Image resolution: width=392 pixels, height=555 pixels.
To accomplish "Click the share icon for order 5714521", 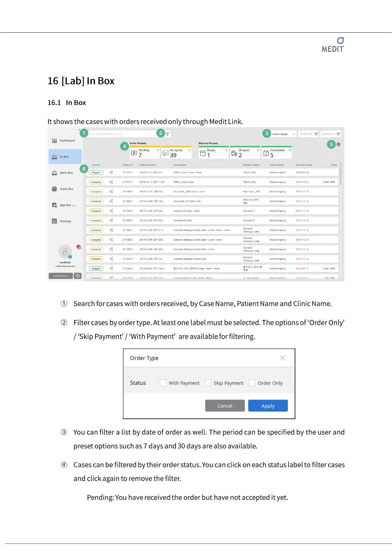I will (x=111, y=230).
